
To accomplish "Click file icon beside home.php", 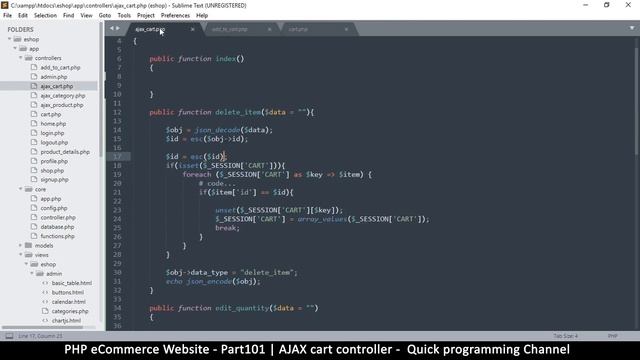I will 34,124.
